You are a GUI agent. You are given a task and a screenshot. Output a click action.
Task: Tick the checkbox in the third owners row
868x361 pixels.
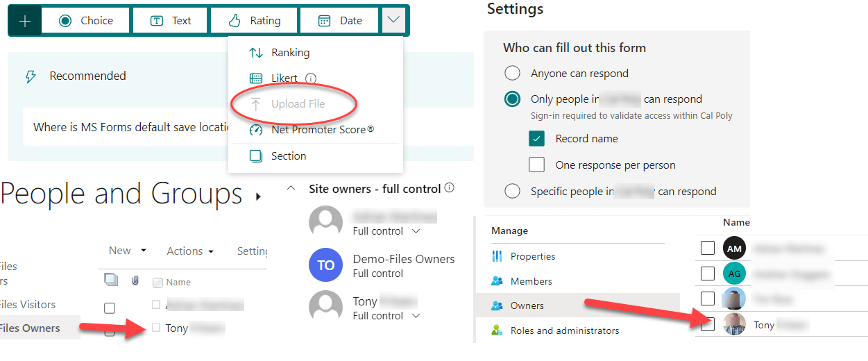[707, 299]
